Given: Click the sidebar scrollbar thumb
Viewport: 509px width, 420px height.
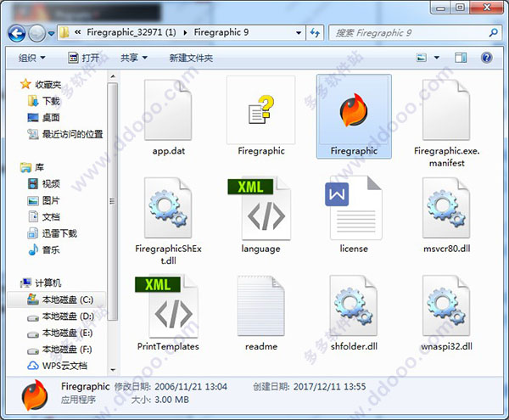Looking at the screenshot, I should tap(113, 201).
